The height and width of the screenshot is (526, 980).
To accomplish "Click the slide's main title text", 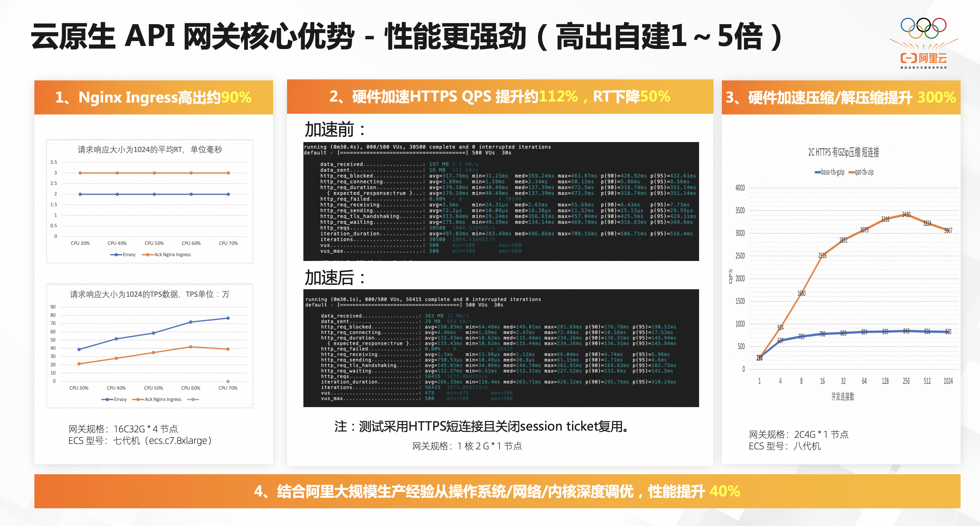I will click(x=406, y=36).
